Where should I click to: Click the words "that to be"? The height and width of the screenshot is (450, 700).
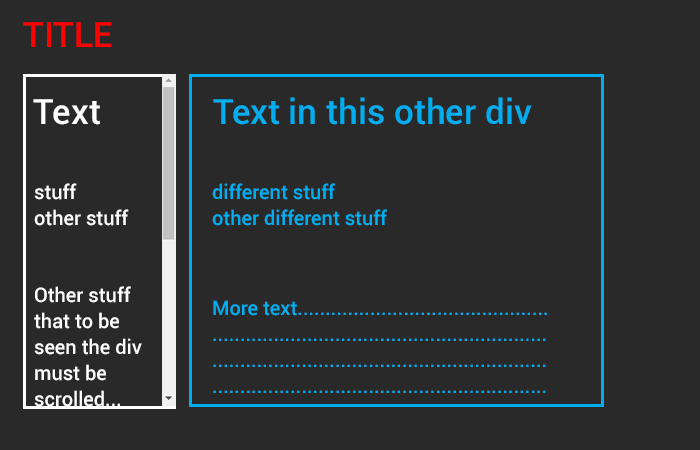[77, 321]
